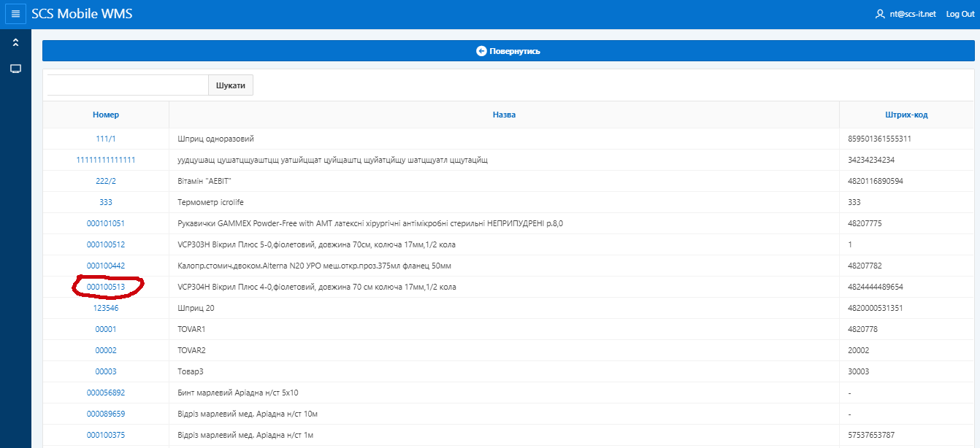Select the name Бинт марлевий Аріадна н/ст 5х10
The width and height of the screenshot is (980, 448).
(238, 393)
